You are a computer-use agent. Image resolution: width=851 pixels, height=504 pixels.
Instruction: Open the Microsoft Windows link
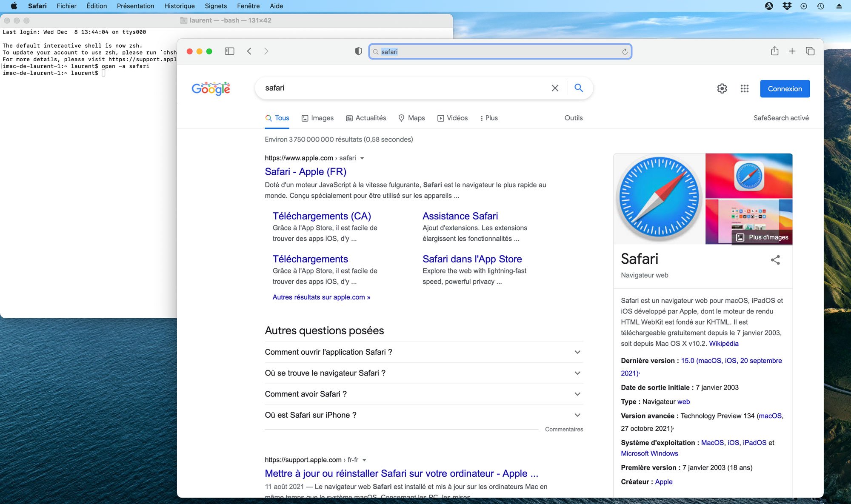pyautogui.click(x=649, y=454)
